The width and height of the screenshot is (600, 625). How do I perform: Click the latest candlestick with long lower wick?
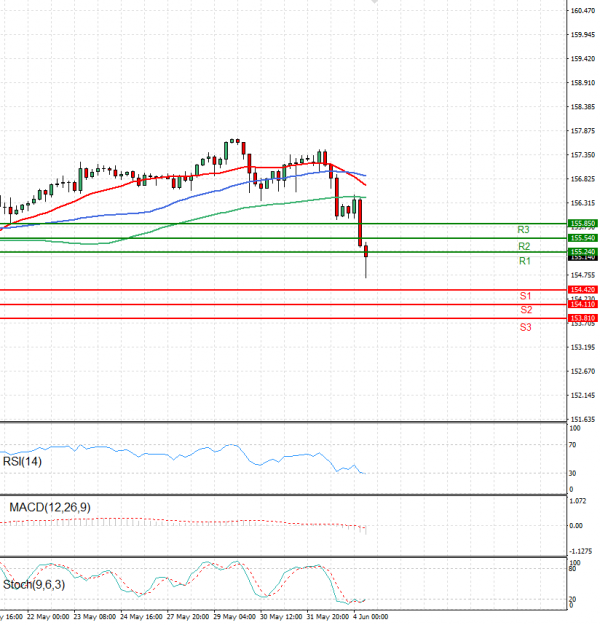(366, 254)
